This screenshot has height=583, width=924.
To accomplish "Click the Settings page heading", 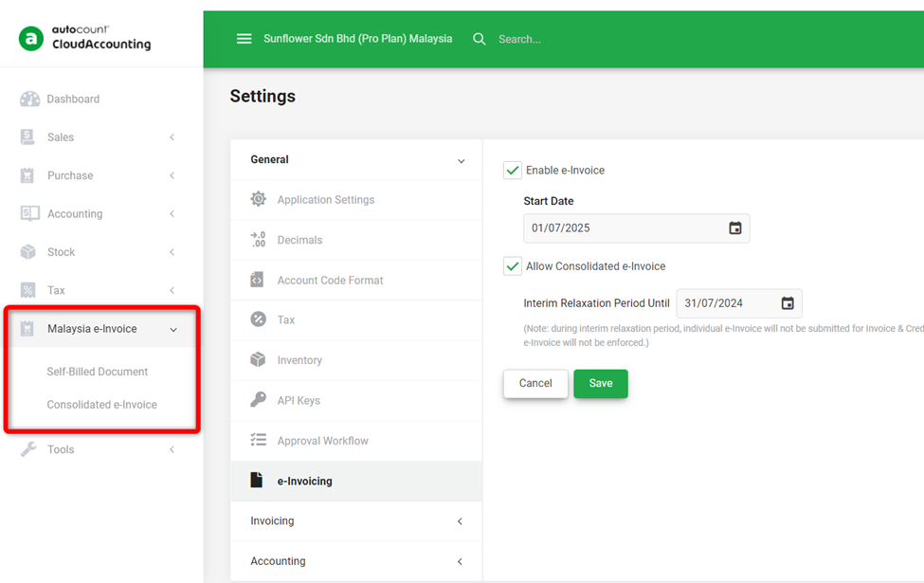I will coord(263,96).
